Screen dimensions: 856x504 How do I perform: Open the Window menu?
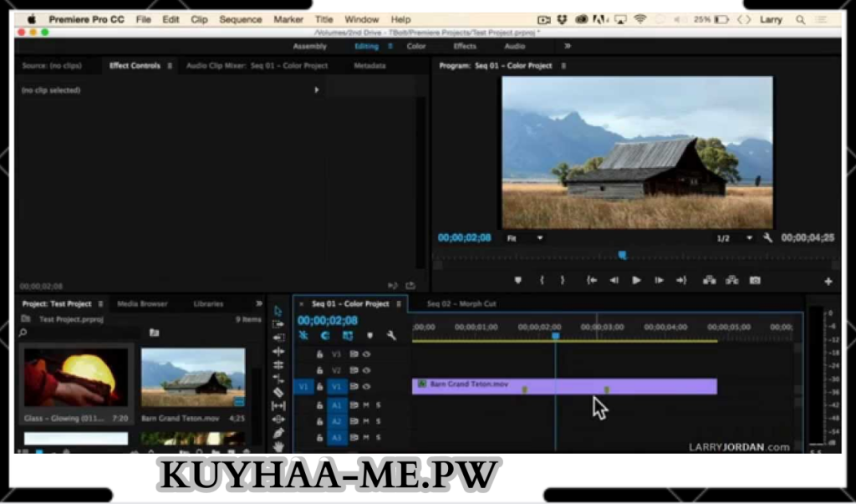pyautogui.click(x=361, y=19)
